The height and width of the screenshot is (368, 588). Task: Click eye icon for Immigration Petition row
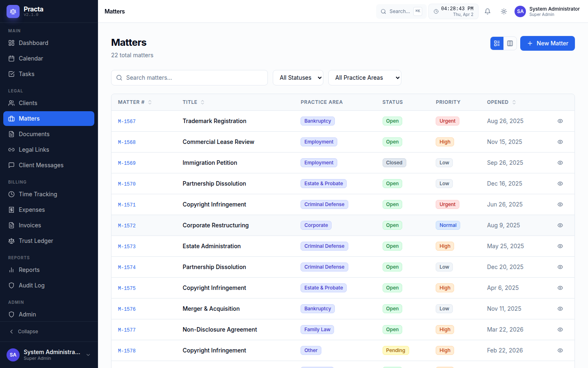point(560,163)
